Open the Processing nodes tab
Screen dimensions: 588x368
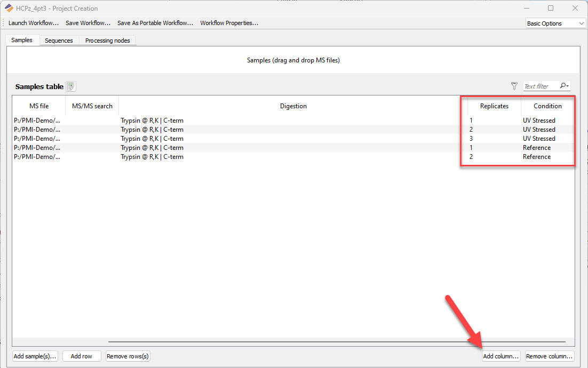[x=107, y=41]
